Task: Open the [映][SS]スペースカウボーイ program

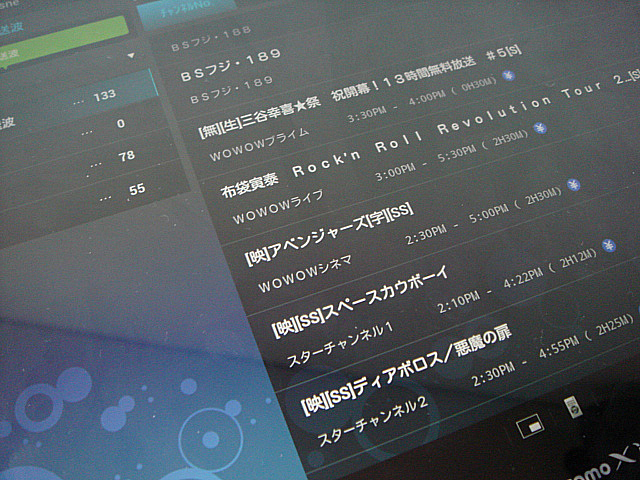Action: pyautogui.click(x=361, y=302)
